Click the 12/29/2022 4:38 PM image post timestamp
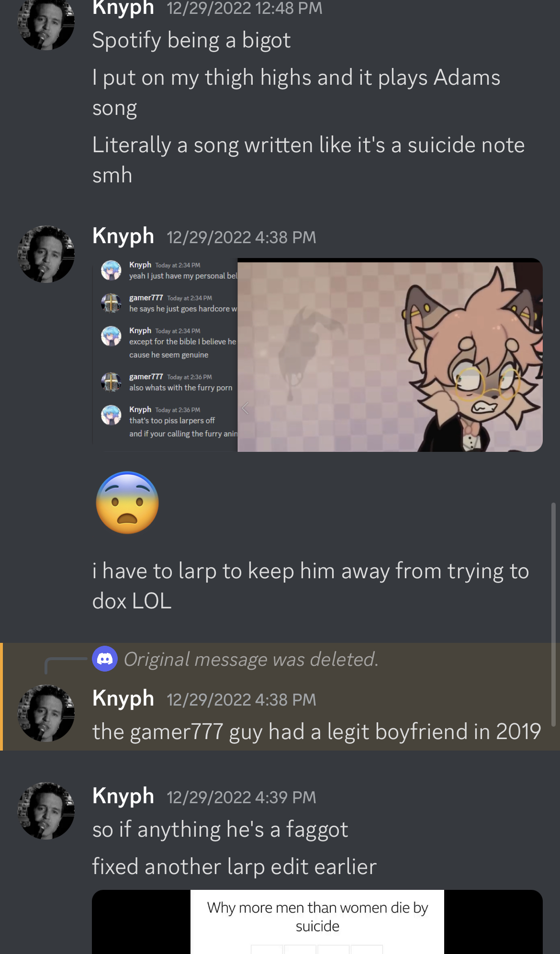The width and height of the screenshot is (560, 954). [x=241, y=237]
